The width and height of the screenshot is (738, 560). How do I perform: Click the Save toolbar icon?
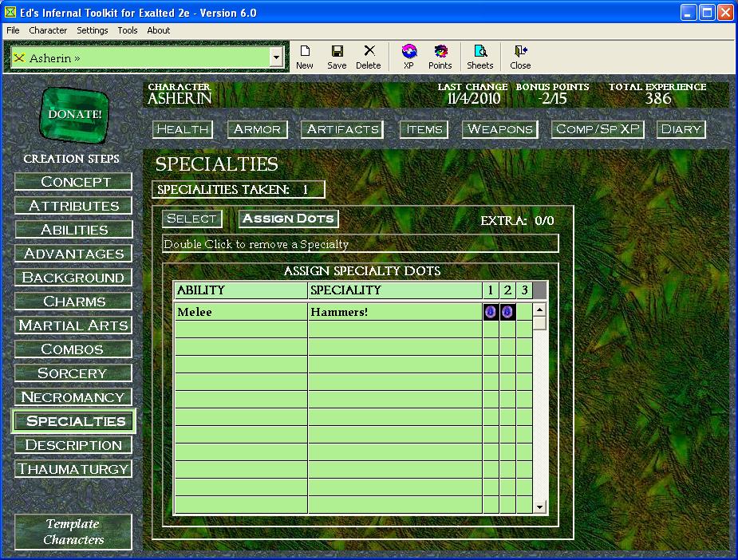(x=337, y=57)
